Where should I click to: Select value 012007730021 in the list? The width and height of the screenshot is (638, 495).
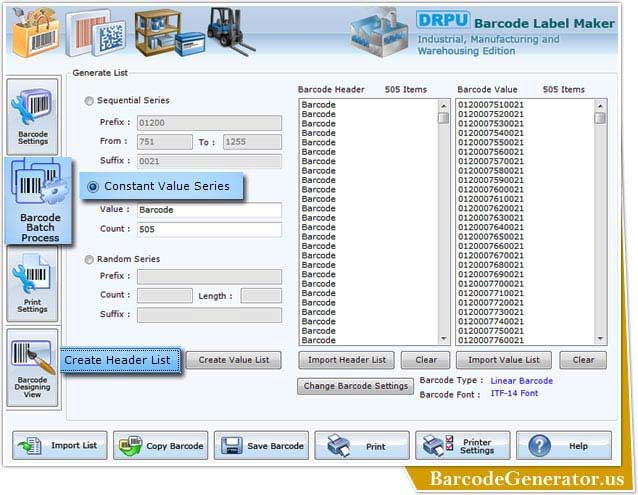tap(491, 312)
